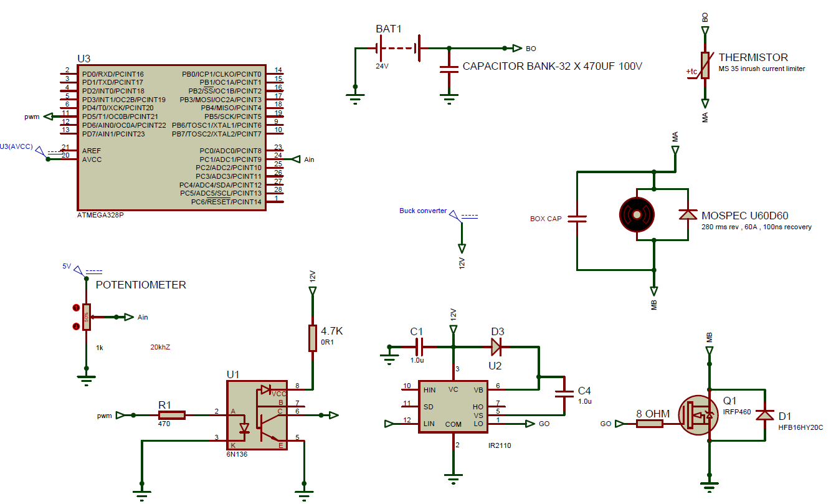Click the BO terminal next to battery
The height and width of the screenshot is (504, 831).
tap(516, 48)
